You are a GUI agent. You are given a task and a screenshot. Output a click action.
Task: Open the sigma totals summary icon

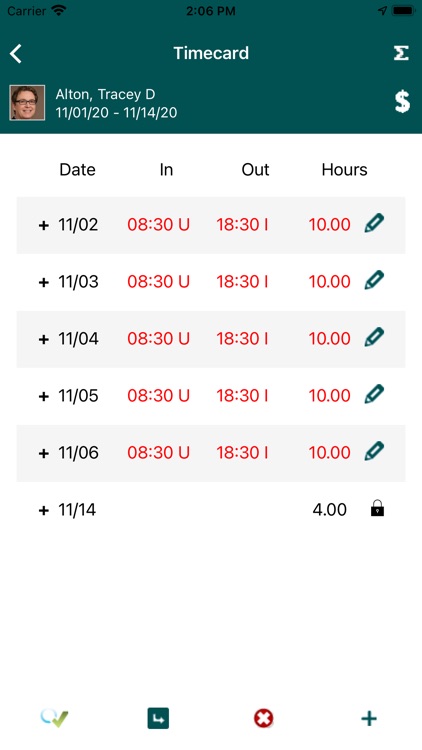[x=401, y=53]
